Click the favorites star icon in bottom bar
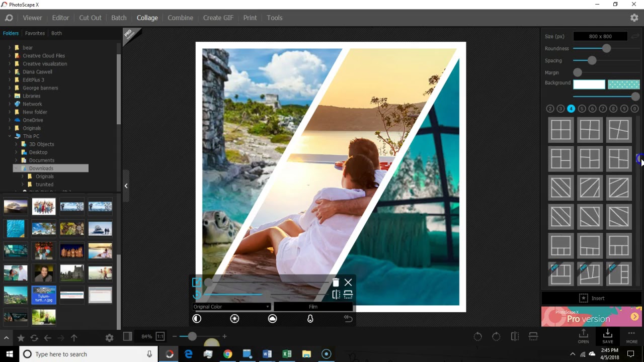644x362 pixels. [21, 338]
